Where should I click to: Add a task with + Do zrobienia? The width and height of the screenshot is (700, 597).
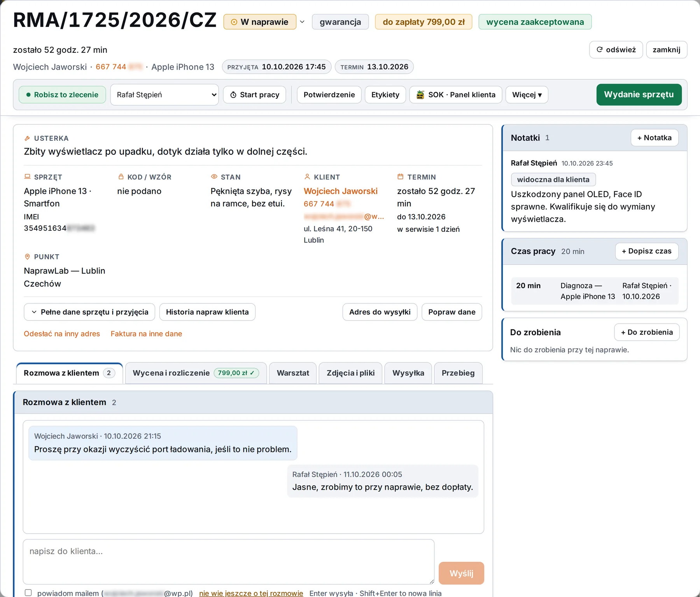(647, 332)
